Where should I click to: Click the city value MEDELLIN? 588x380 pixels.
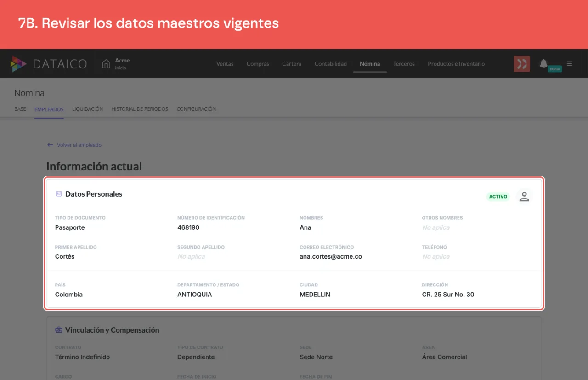pos(315,295)
